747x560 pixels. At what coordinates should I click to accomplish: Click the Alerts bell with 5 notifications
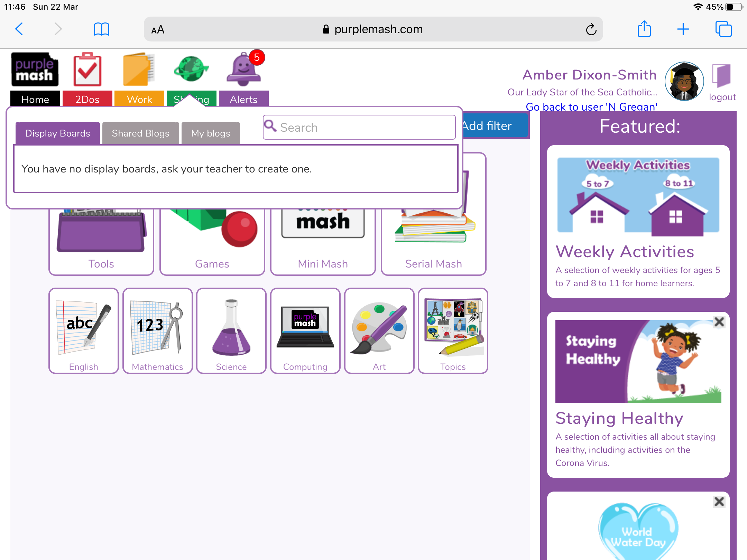point(243,70)
